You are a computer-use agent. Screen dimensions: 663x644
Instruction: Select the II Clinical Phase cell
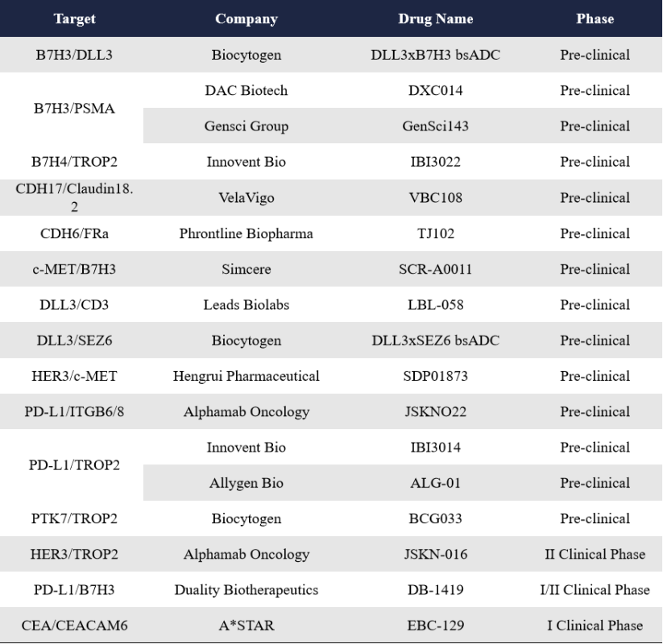(595, 554)
